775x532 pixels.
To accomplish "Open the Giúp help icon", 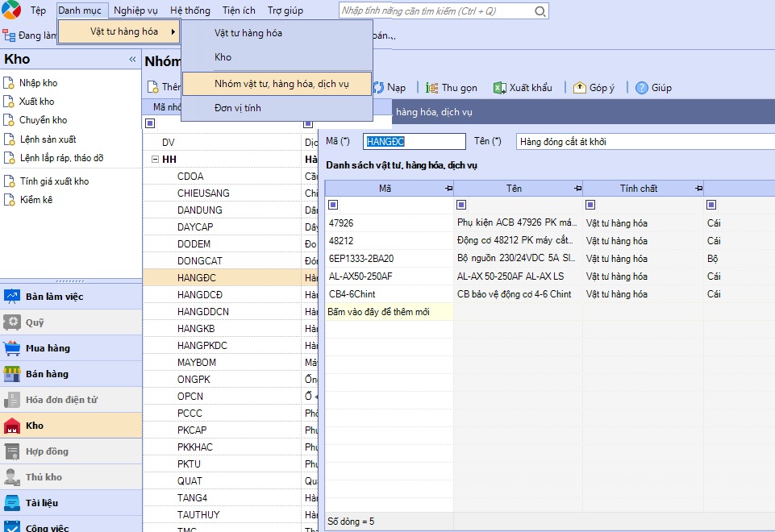I will (642, 88).
